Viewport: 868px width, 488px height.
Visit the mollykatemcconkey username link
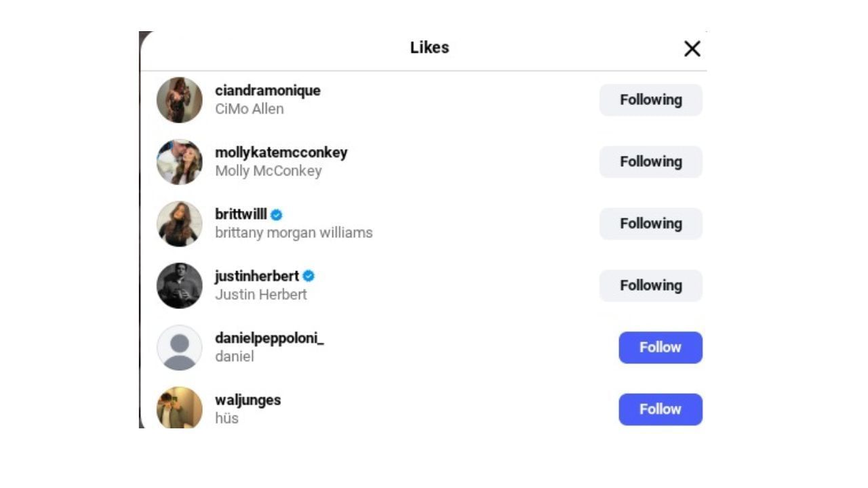(x=281, y=152)
